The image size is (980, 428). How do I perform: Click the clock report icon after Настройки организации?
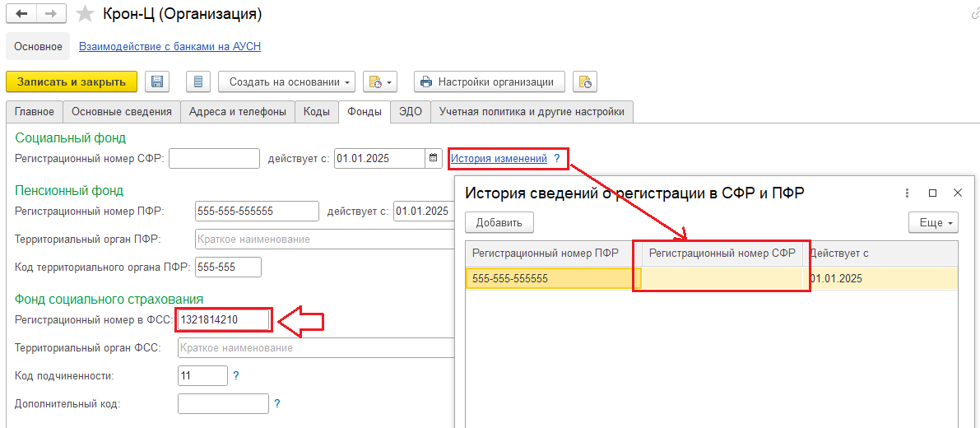[x=585, y=81]
